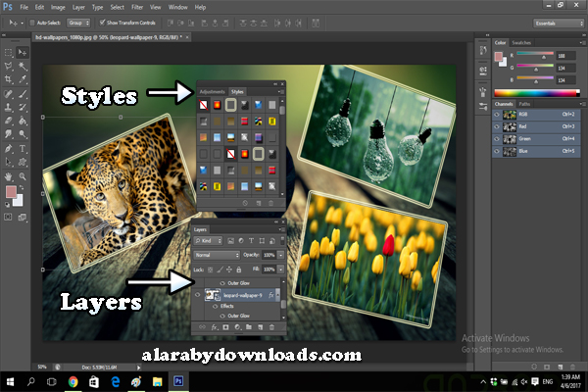Select the Pen tool
This screenshot has height=392, width=588.
[8, 149]
